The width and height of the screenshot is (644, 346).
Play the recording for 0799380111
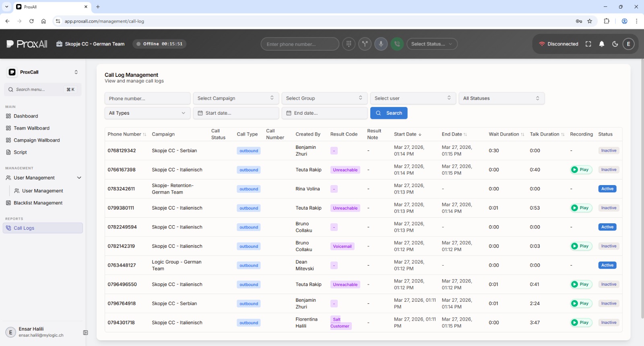click(581, 208)
